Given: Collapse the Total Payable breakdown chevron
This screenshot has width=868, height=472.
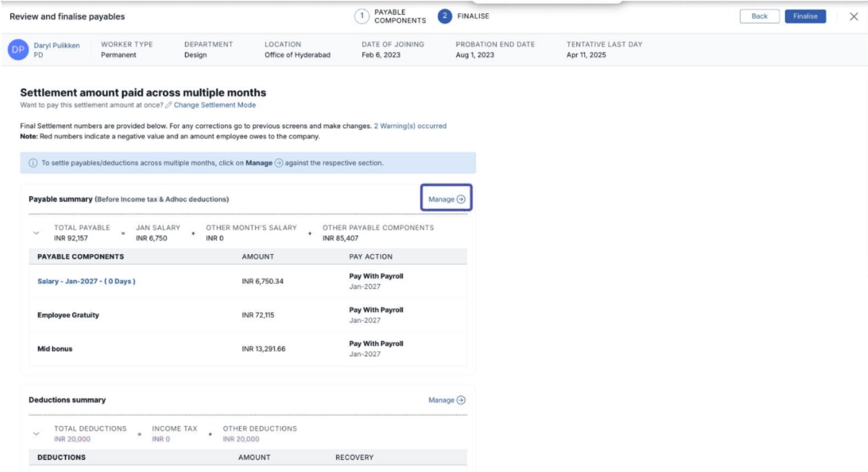Looking at the screenshot, I should [x=37, y=233].
